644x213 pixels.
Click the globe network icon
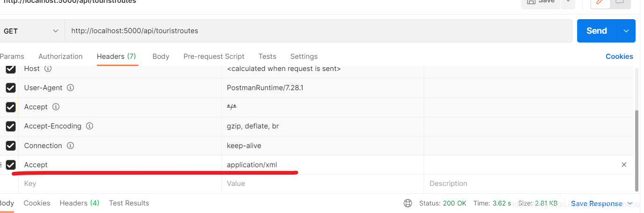point(408,203)
